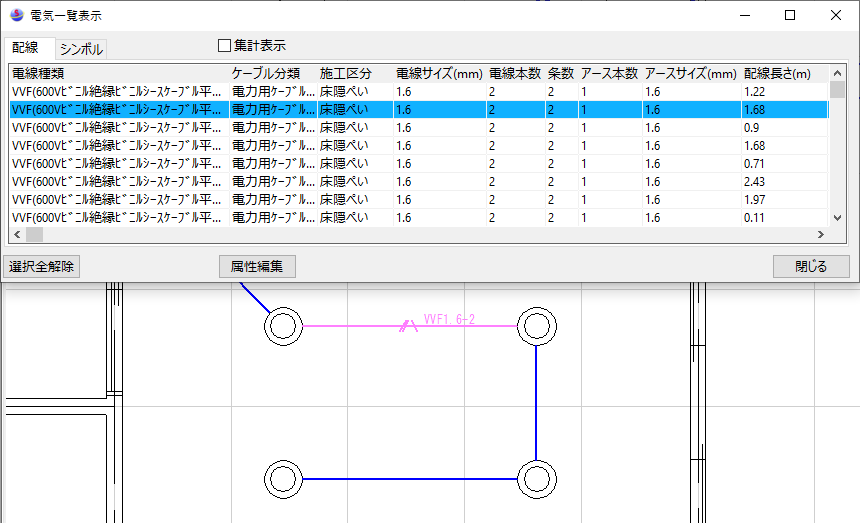
Task: Enable the 集計表示 checkbox
Action: pyautogui.click(x=225, y=46)
